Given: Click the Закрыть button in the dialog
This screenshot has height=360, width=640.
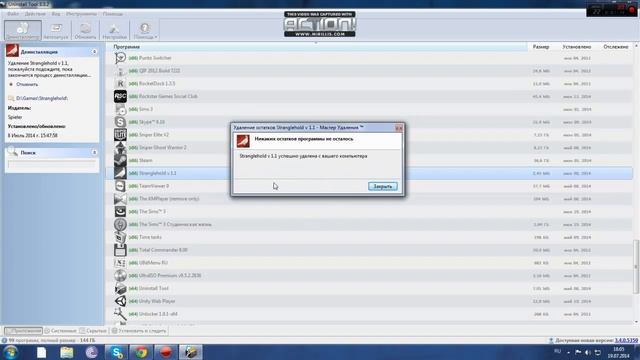Looking at the screenshot, I should pyautogui.click(x=382, y=186).
